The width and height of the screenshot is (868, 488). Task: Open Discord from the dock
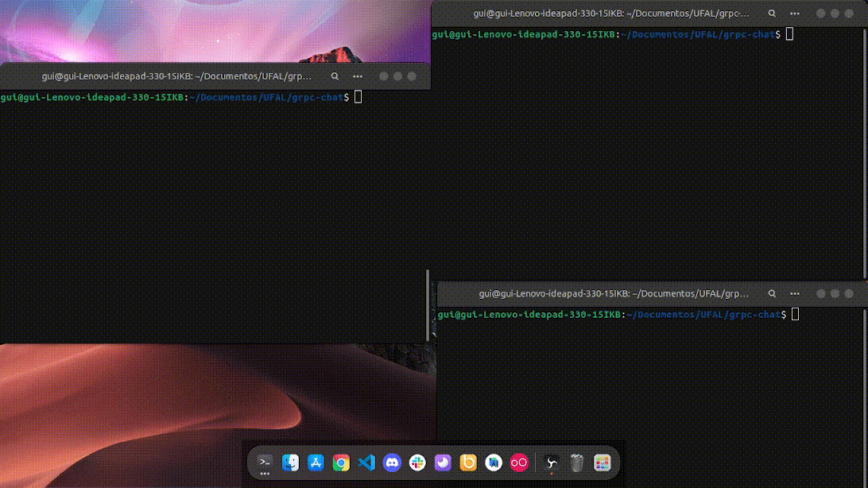click(392, 463)
